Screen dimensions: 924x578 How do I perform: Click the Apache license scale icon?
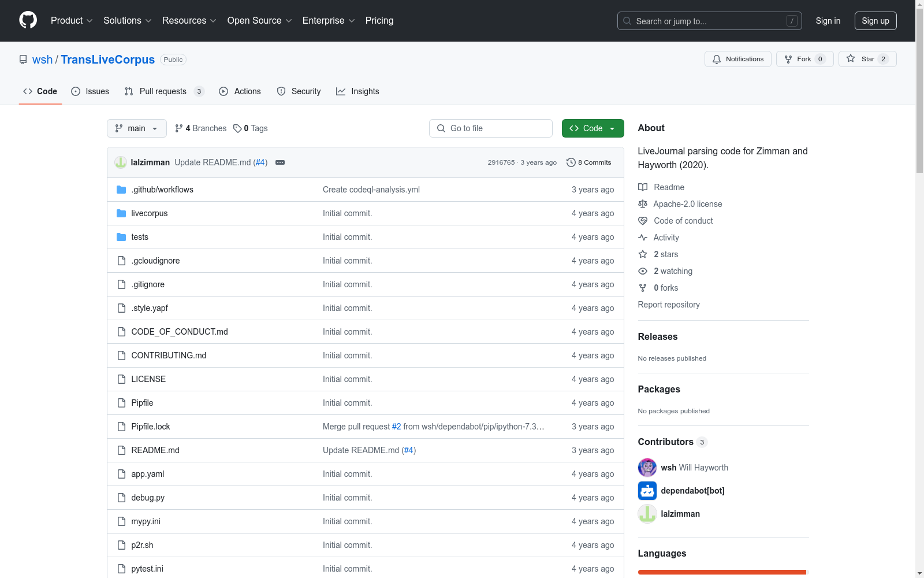coord(643,204)
